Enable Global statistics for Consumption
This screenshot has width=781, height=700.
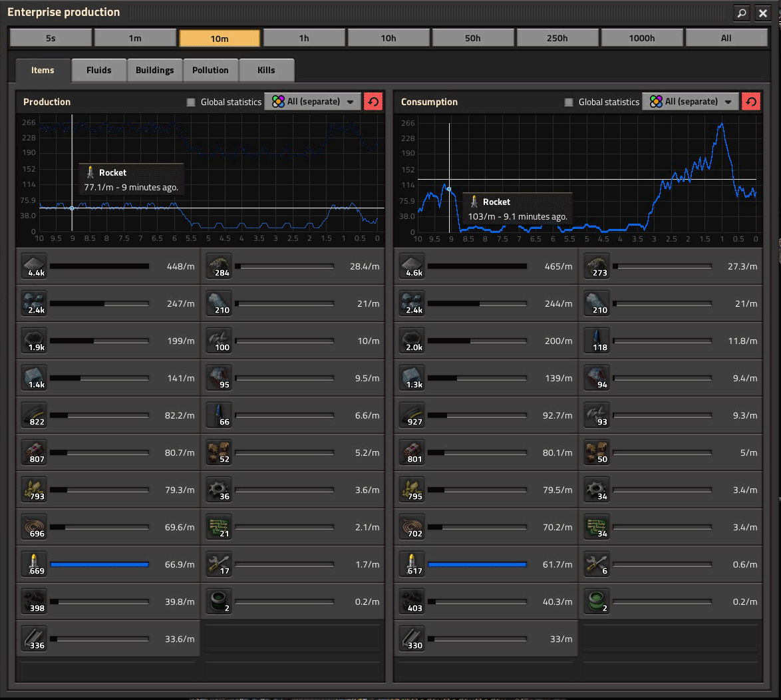[x=569, y=102]
